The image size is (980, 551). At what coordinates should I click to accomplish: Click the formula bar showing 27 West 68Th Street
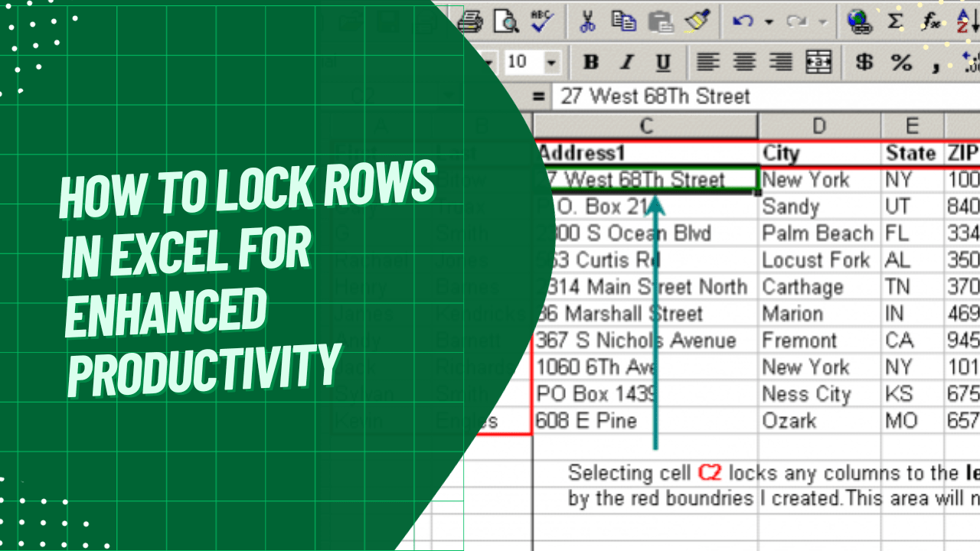pyautogui.click(x=674, y=96)
